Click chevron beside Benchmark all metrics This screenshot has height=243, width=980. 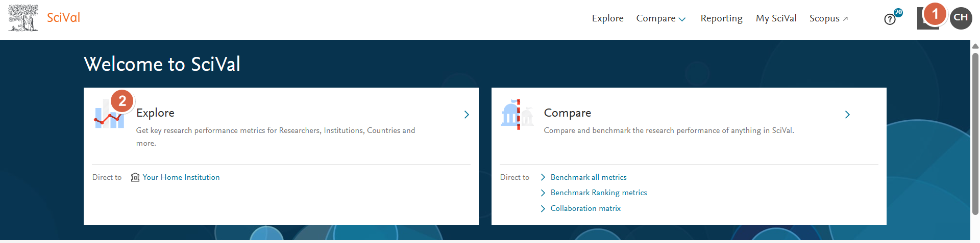[x=543, y=177]
